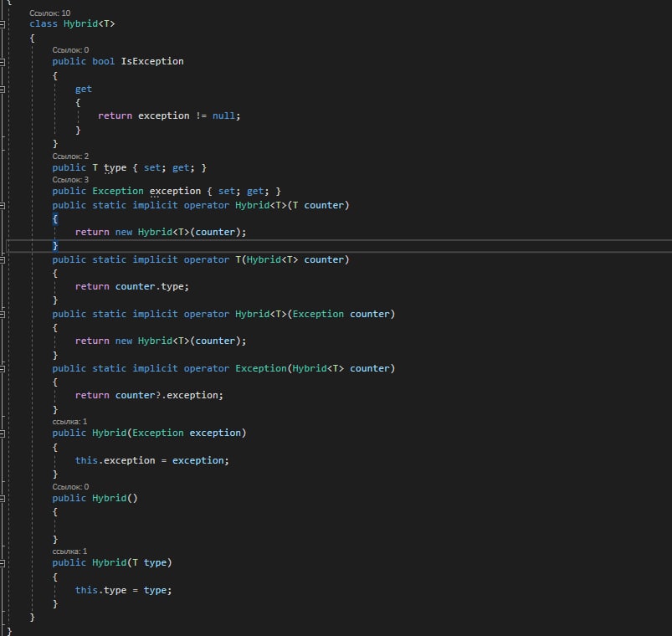Collapse operator Hybrid<T>(T counter) block
Screen dimensions: 672x636
point(3,206)
